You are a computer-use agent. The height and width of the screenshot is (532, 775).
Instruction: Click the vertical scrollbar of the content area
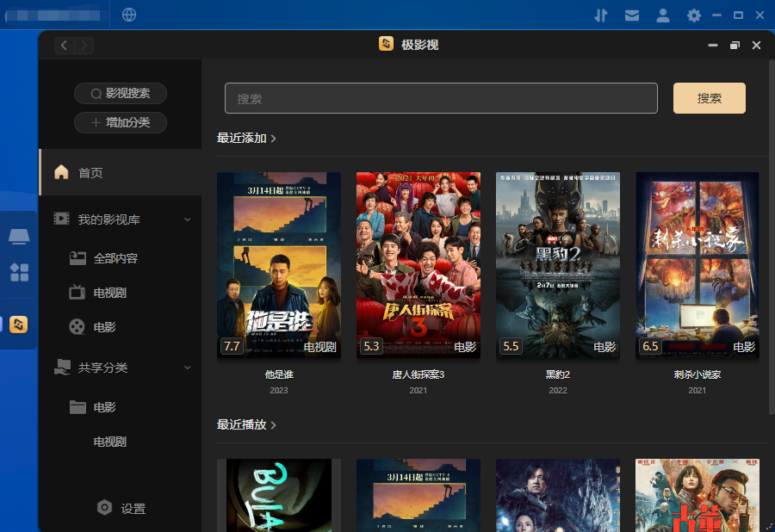pyautogui.click(x=772, y=237)
